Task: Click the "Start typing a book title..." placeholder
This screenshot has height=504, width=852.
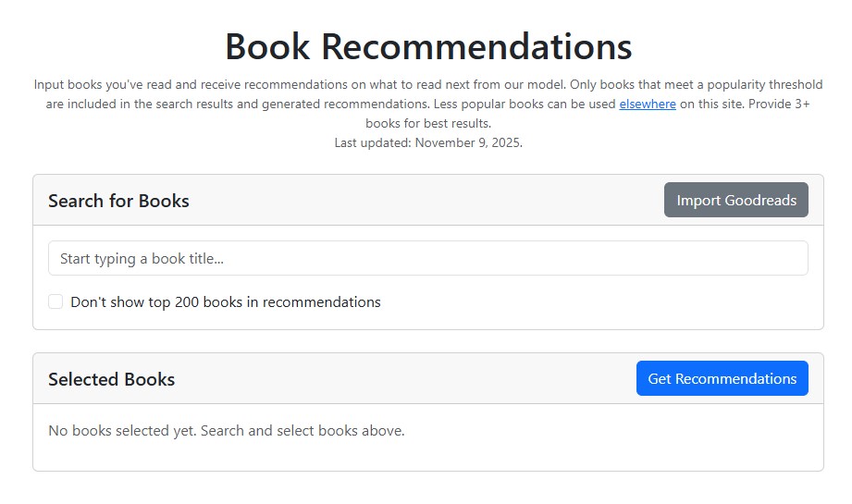Action: coord(142,259)
